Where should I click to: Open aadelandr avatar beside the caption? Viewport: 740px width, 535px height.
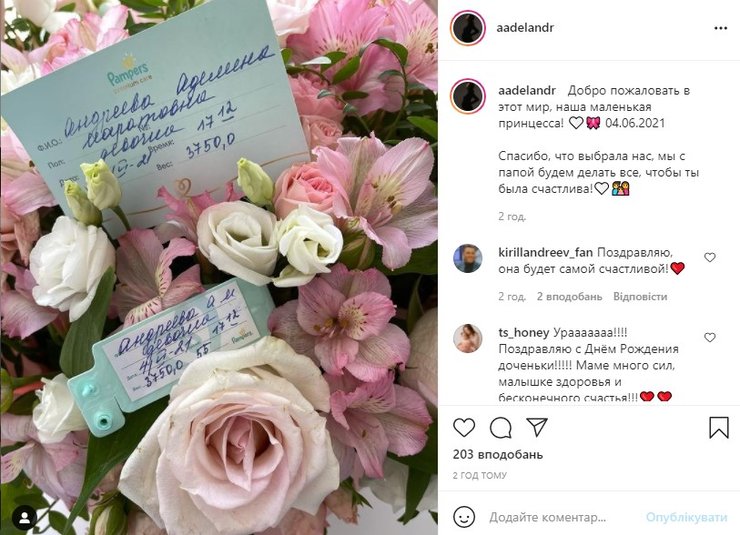468,96
